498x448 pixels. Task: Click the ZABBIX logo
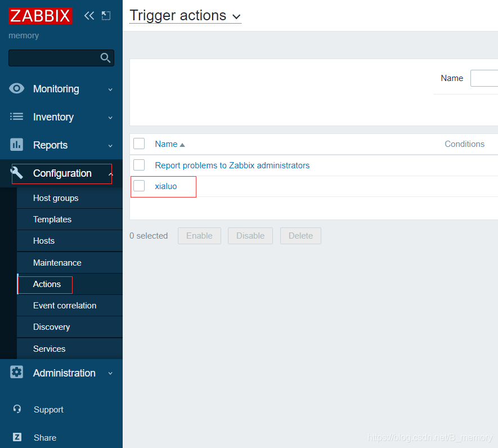pyautogui.click(x=41, y=16)
